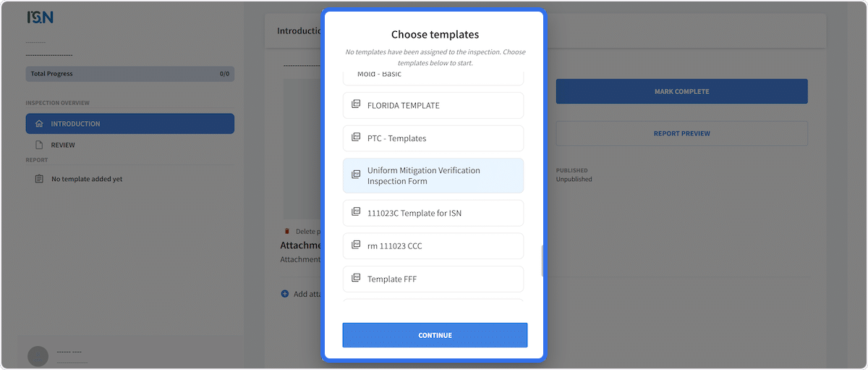
Task: Click the template list scrollbar thumb
Action: click(x=542, y=262)
